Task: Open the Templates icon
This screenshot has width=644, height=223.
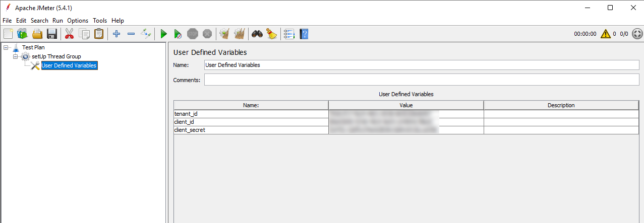Action: point(22,34)
